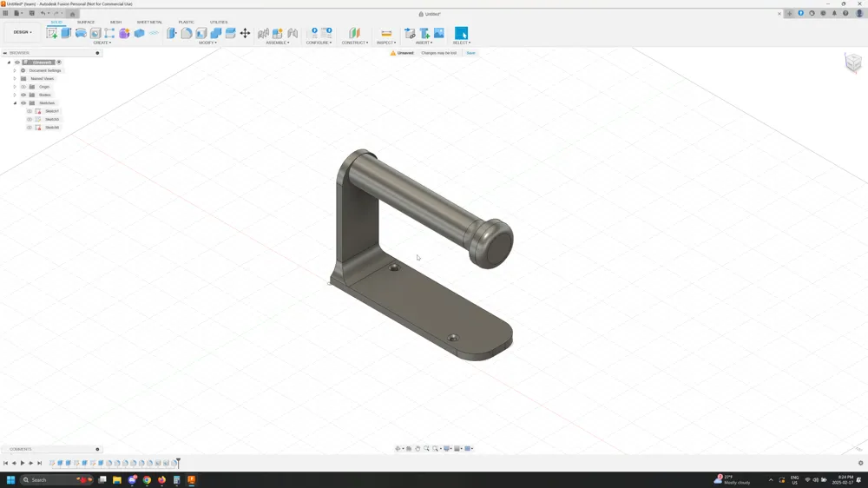This screenshot has height=488, width=868.
Task: Switch to the Surface tab
Action: pyautogui.click(x=86, y=23)
